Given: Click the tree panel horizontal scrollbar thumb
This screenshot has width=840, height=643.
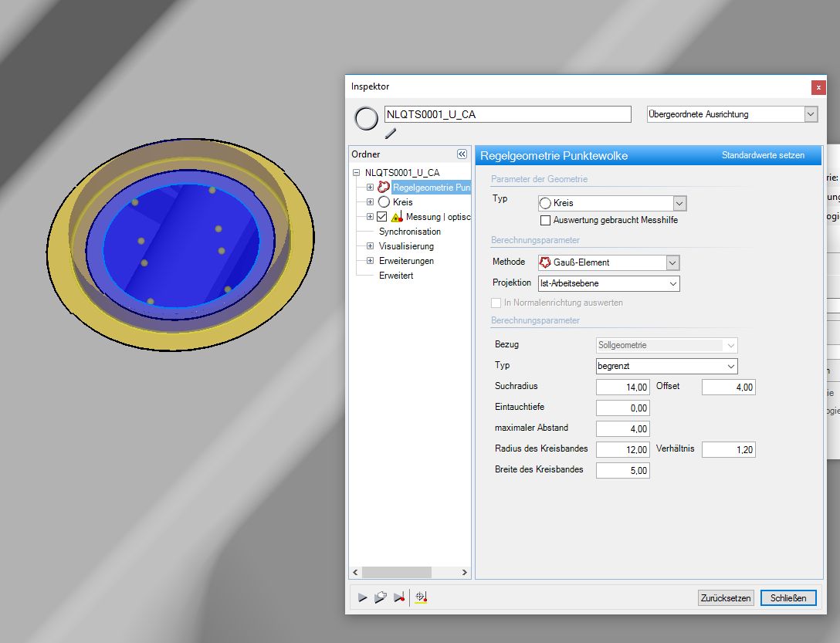Looking at the screenshot, I should (x=396, y=572).
